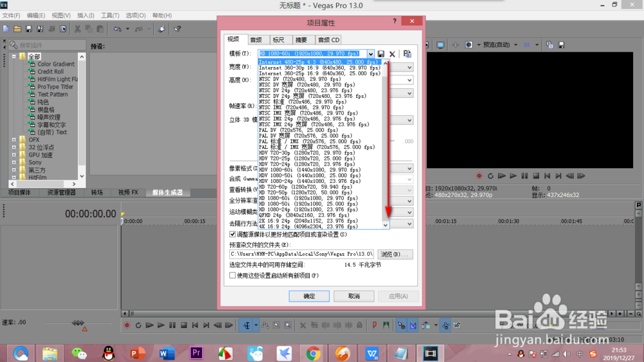This screenshot has height=362, width=644.
Task: Click the 取消 button
Action: (354, 296)
